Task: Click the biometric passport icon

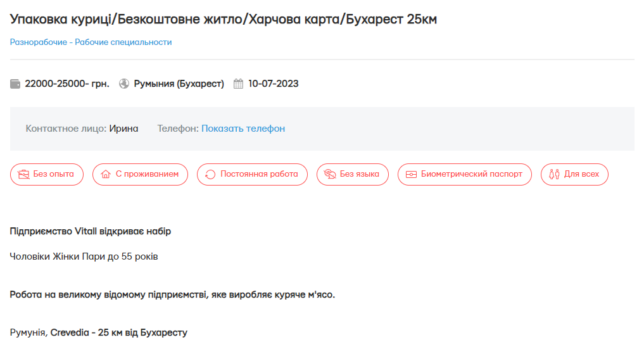Action: 411,175
